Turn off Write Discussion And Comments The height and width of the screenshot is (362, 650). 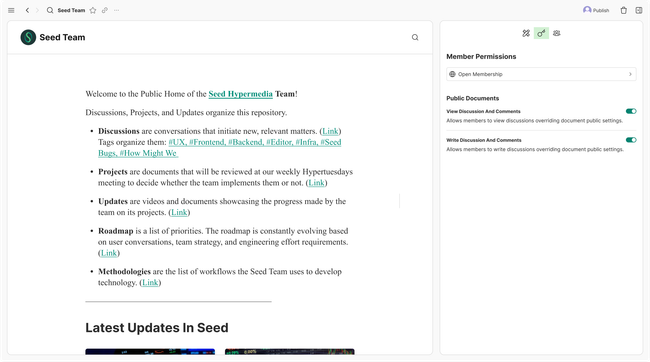pyautogui.click(x=631, y=140)
